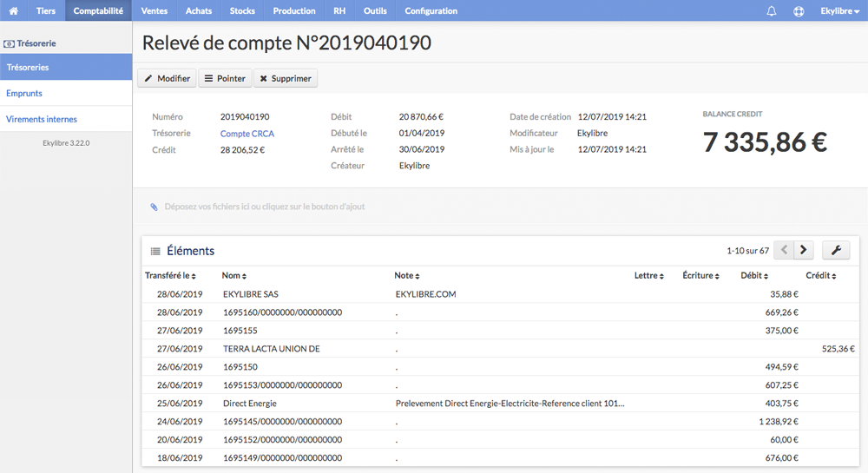Click the 1-10 sur 67 counter

[x=748, y=251]
